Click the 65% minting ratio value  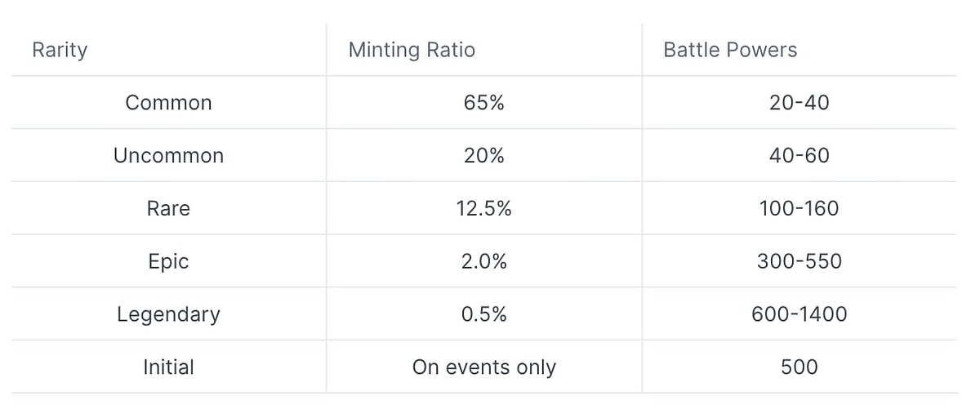pos(484,103)
